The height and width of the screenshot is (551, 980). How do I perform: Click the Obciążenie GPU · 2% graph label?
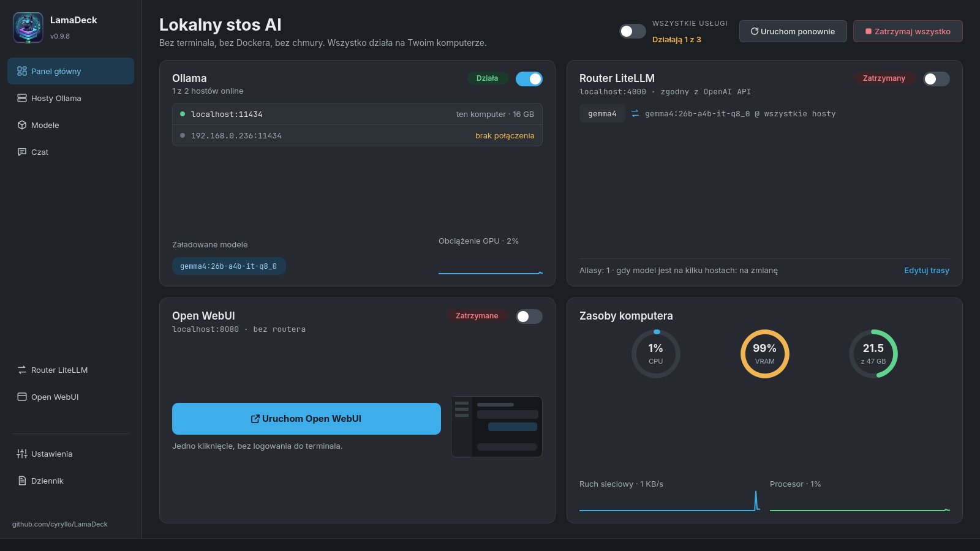tap(478, 241)
